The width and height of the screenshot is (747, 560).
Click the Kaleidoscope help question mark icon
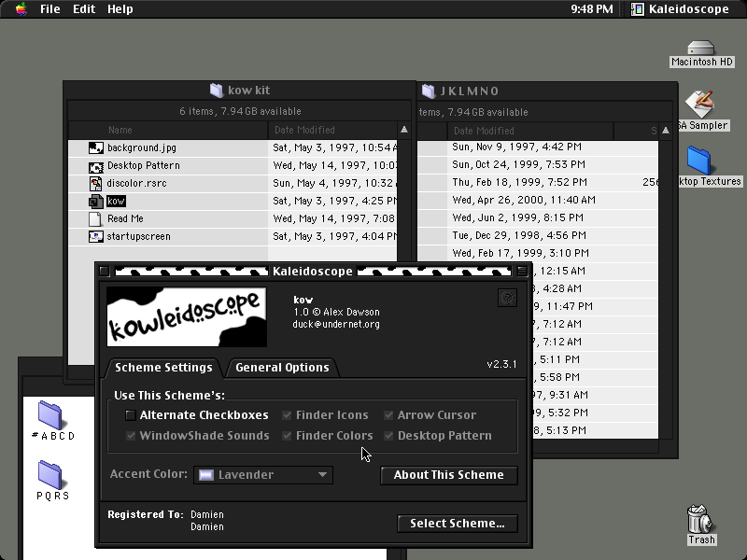[x=507, y=298]
